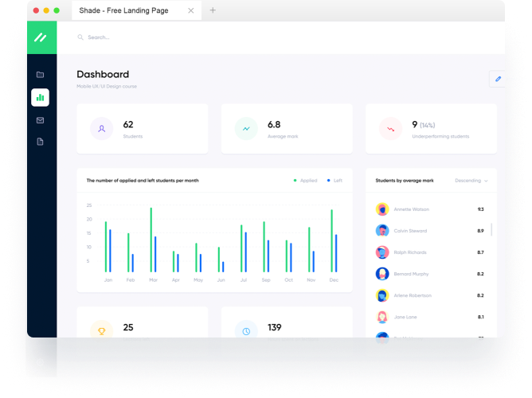The height and width of the screenshot is (398, 532).
Task: Click the Mobile UX/UI Design course subtitle
Action: (107, 87)
